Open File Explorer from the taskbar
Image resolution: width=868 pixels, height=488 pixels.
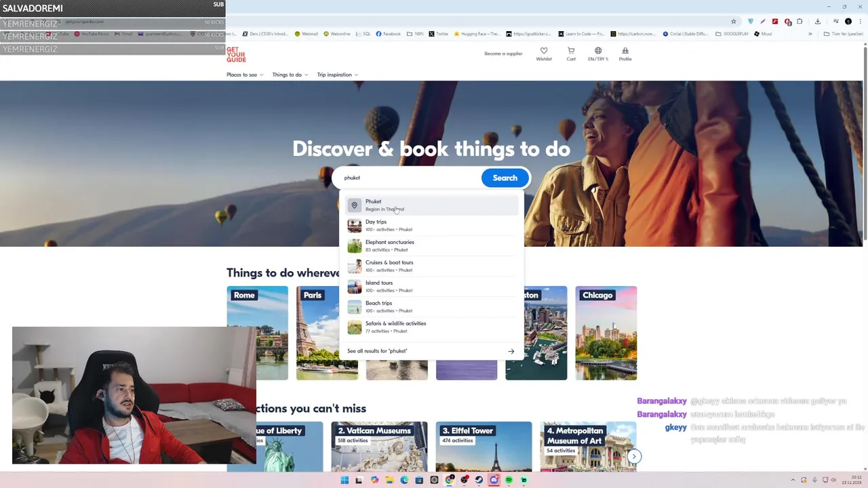(389, 480)
